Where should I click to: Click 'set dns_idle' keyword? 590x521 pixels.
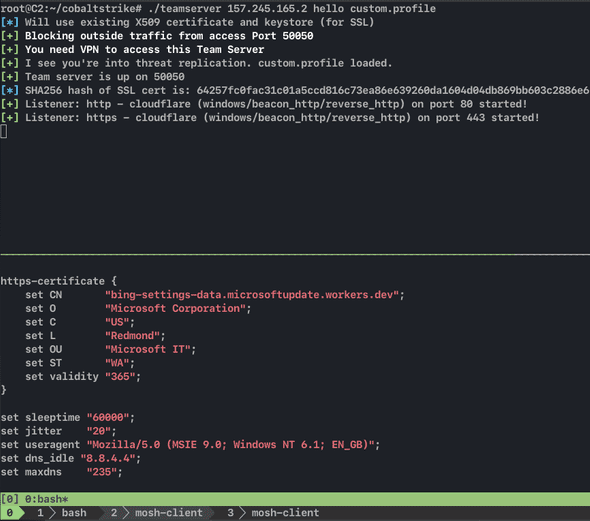click(x=37, y=458)
